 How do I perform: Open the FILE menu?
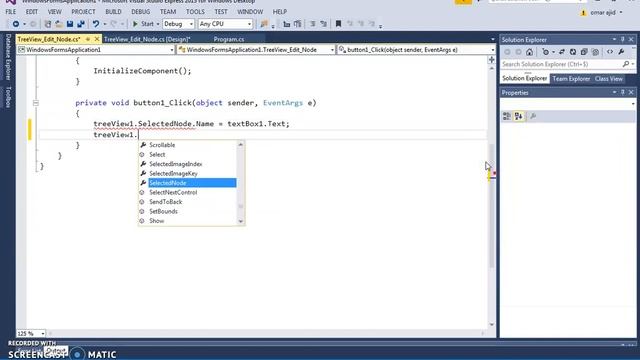tap(11, 12)
